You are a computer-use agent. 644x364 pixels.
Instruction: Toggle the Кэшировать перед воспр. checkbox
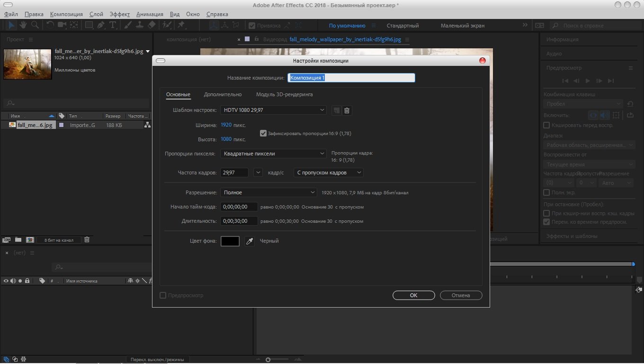546,125
